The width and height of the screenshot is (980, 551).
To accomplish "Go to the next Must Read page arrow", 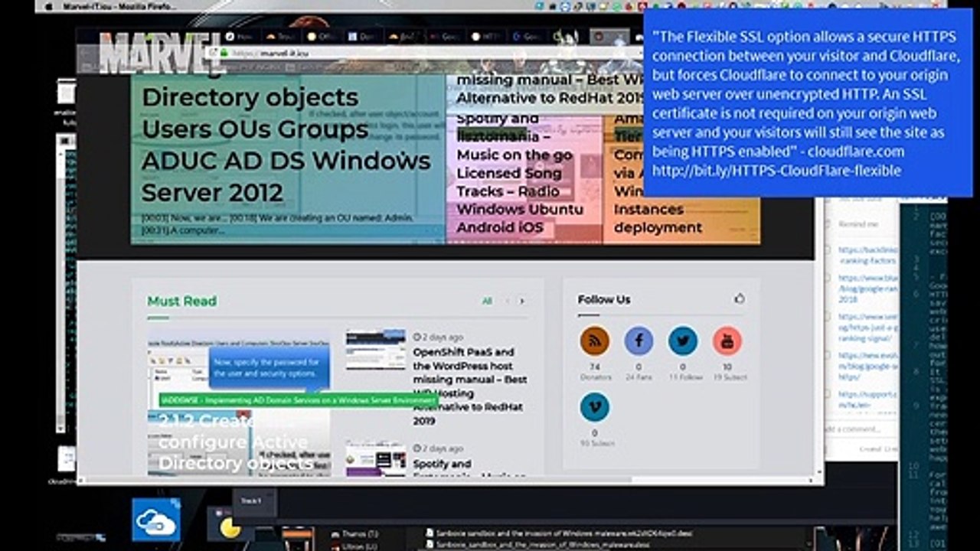I will point(522,302).
